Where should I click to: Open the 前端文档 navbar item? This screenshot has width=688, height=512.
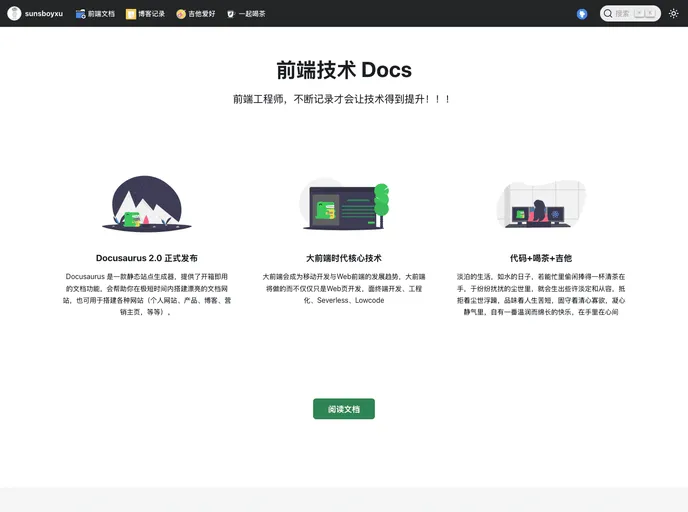(x=95, y=14)
